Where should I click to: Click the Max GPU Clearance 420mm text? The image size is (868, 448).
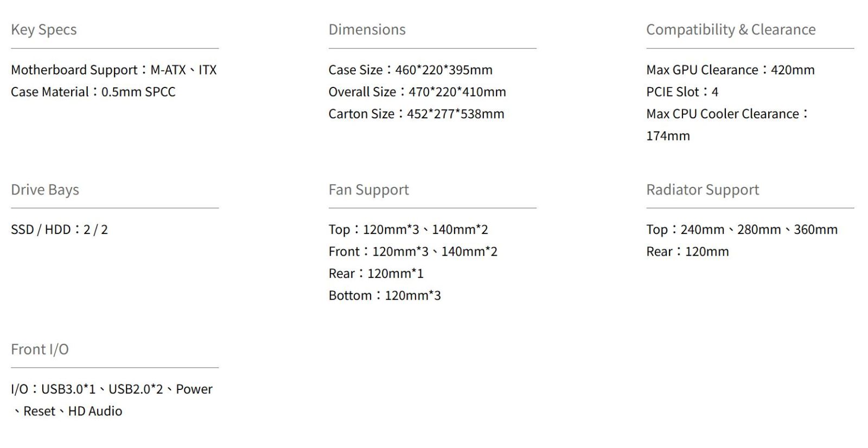click(730, 70)
